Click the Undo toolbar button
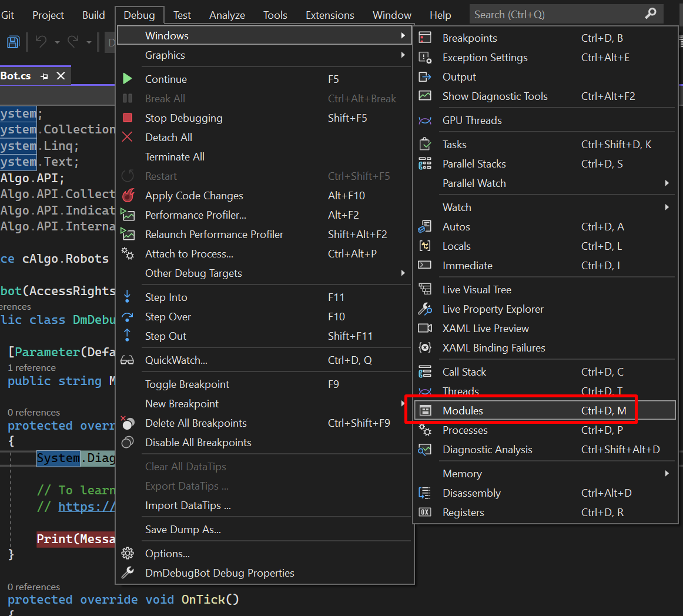 click(41, 42)
